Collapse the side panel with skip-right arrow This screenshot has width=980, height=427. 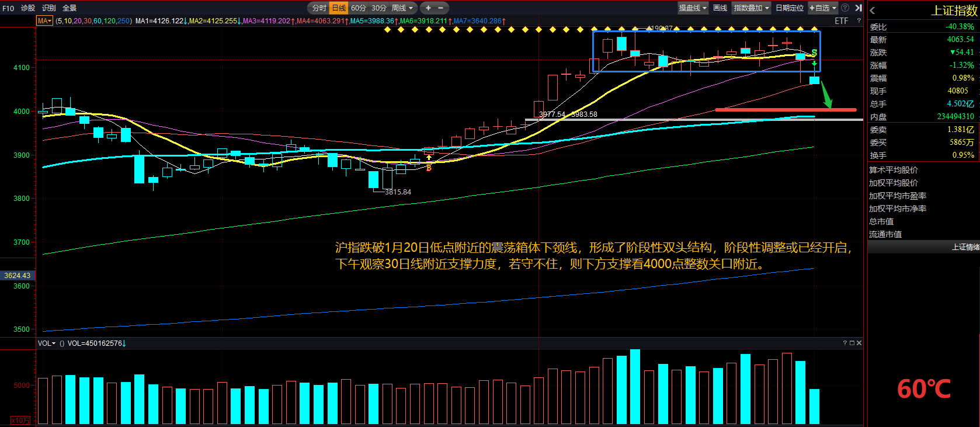858,8
